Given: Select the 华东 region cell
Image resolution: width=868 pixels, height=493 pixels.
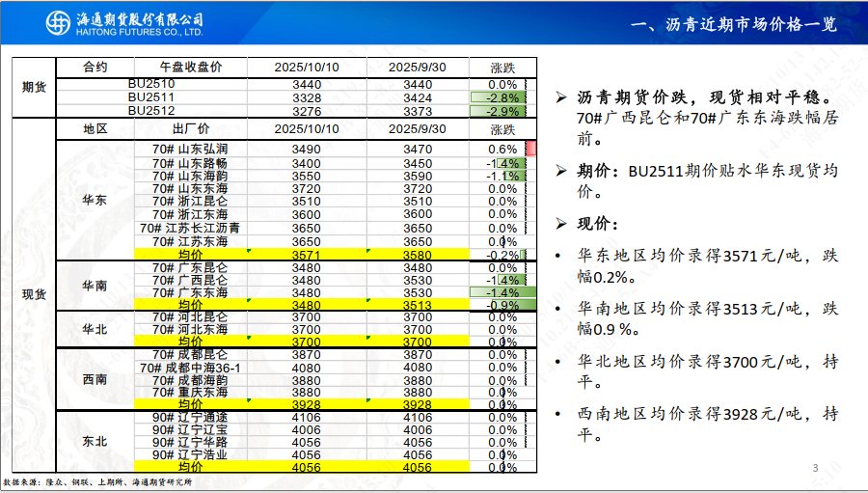Looking at the screenshot, I should coord(95,199).
